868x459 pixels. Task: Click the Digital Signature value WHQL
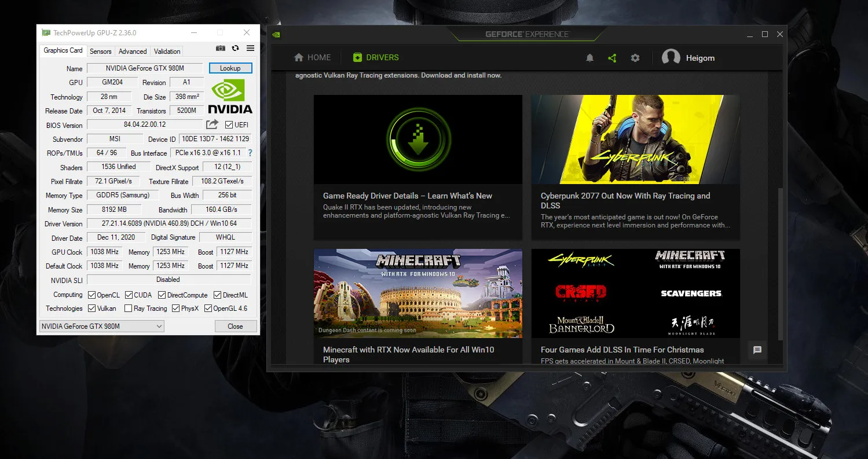coord(226,237)
